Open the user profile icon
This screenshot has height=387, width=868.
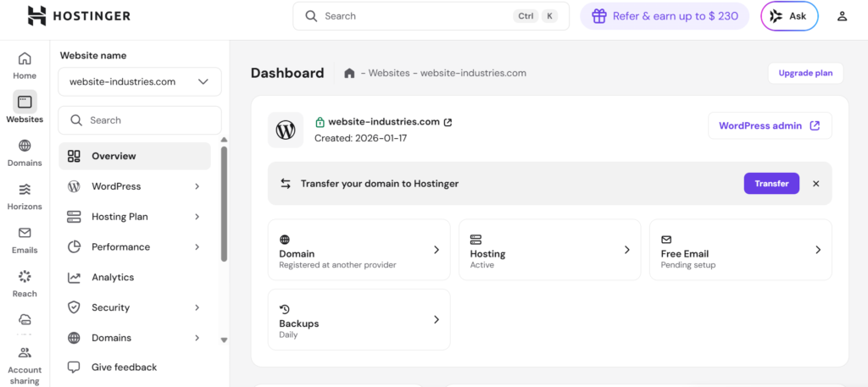(x=842, y=16)
